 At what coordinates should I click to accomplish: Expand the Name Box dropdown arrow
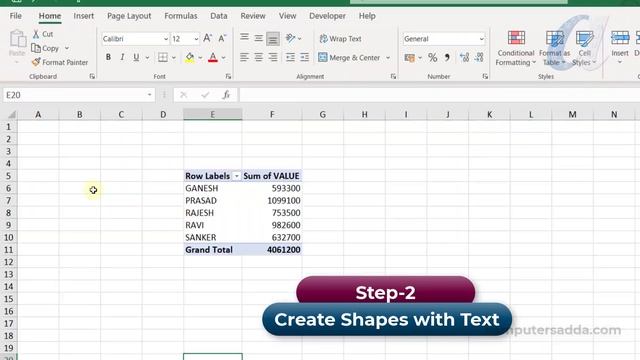149,95
